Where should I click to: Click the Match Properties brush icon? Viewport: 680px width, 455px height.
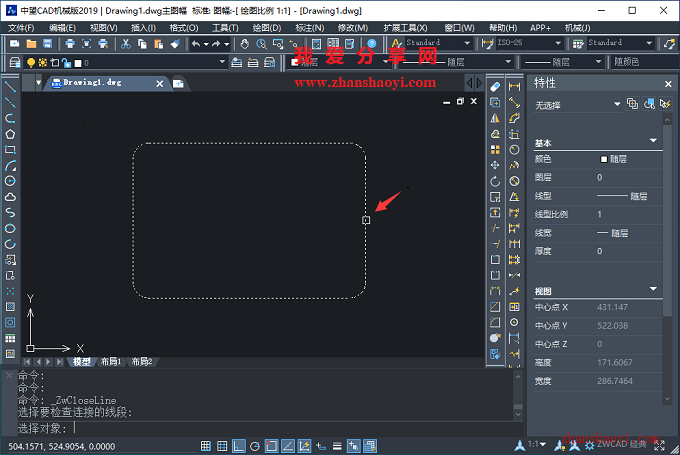tap(175, 44)
